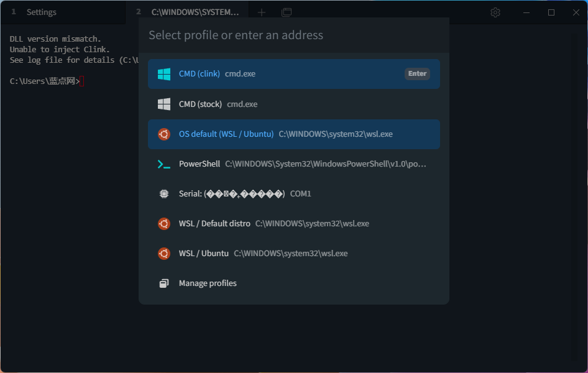Click the COM1 label text

pos(300,194)
